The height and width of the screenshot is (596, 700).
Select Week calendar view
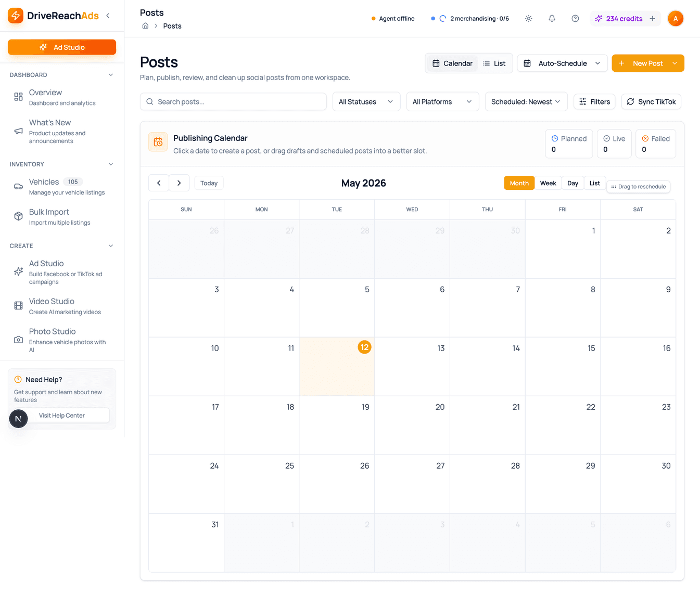click(548, 183)
